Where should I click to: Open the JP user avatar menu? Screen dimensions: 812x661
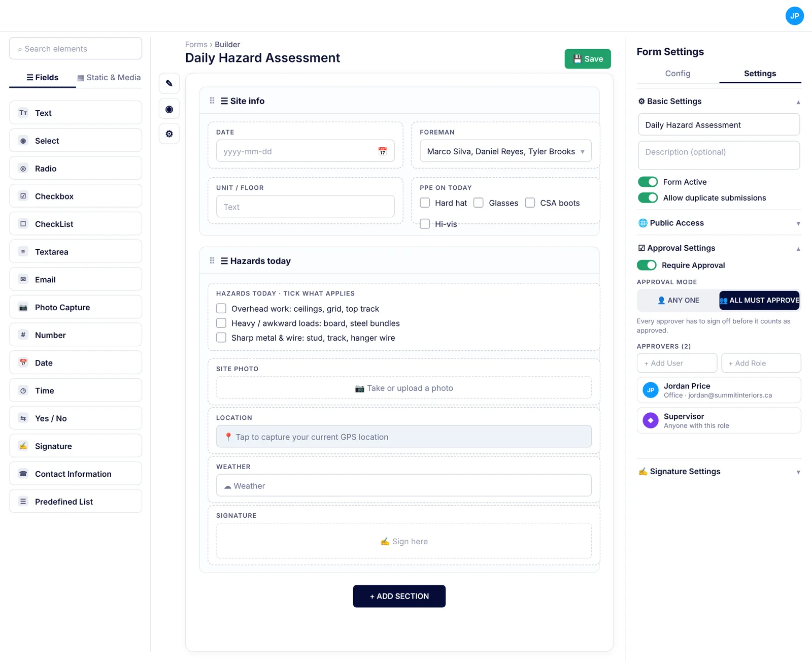[x=794, y=16]
